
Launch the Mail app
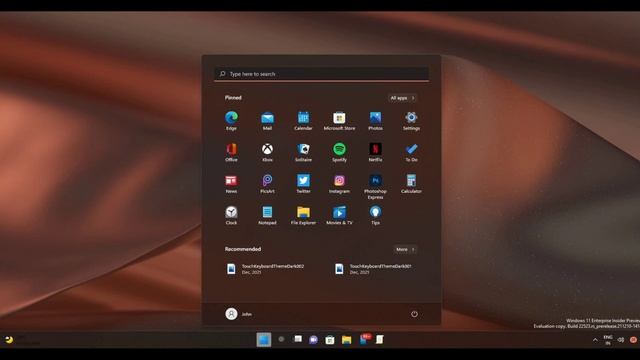[267, 121]
